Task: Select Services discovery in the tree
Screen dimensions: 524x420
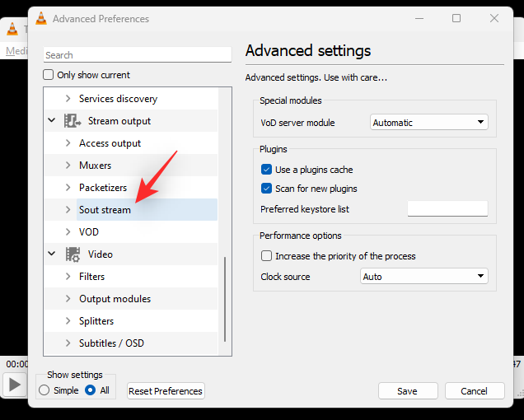Action: tap(118, 99)
